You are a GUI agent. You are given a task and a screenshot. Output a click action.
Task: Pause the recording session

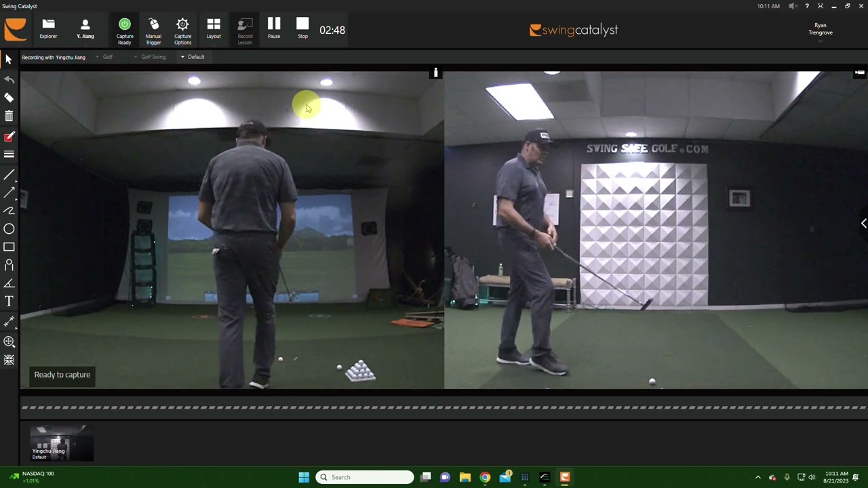pyautogui.click(x=274, y=29)
